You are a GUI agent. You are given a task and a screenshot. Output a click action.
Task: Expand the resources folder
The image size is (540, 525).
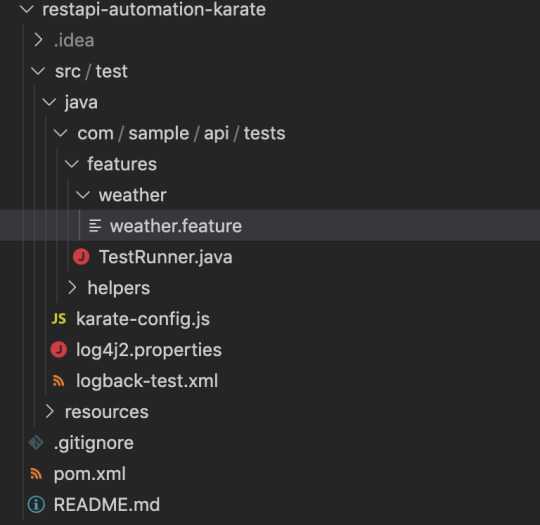50,411
